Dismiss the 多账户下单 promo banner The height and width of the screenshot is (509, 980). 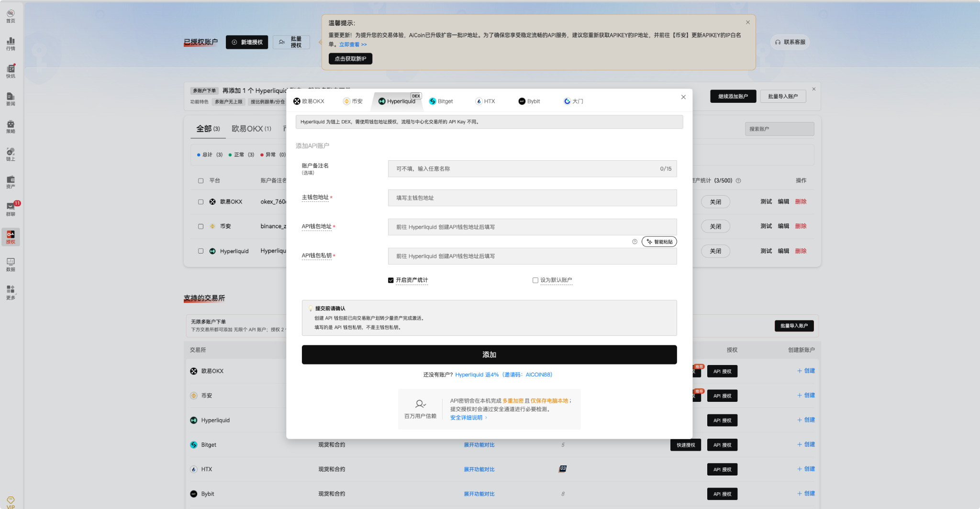pyautogui.click(x=813, y=89)
